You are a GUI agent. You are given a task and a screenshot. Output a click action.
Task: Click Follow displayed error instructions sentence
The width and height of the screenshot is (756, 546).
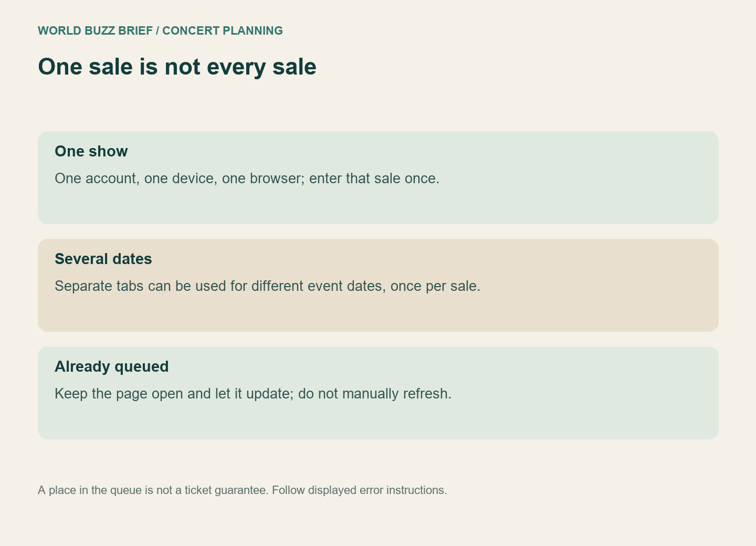[360, 490]
